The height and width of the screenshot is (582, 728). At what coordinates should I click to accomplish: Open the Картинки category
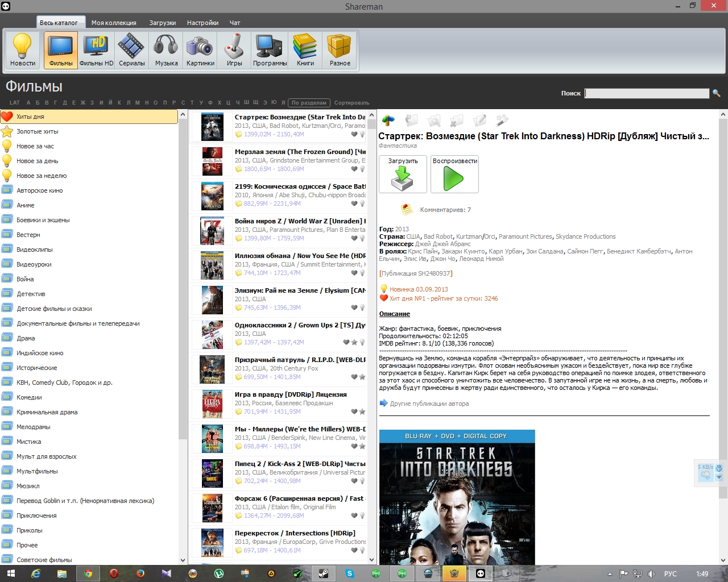pyautogui.click(x=200, y=50)
